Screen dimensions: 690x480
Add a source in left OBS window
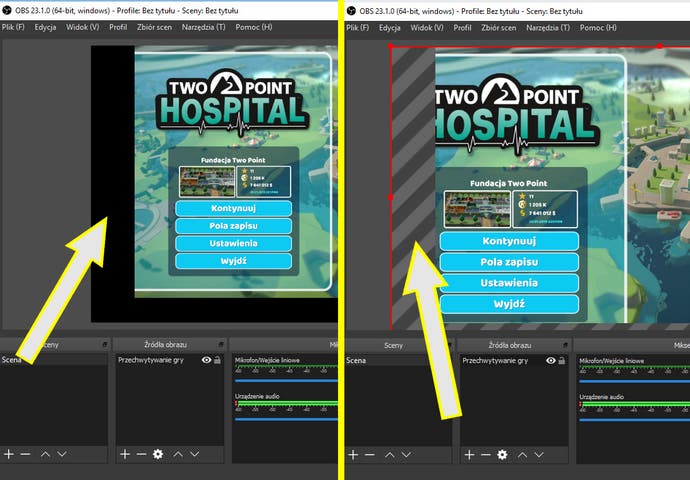[125, 454]
